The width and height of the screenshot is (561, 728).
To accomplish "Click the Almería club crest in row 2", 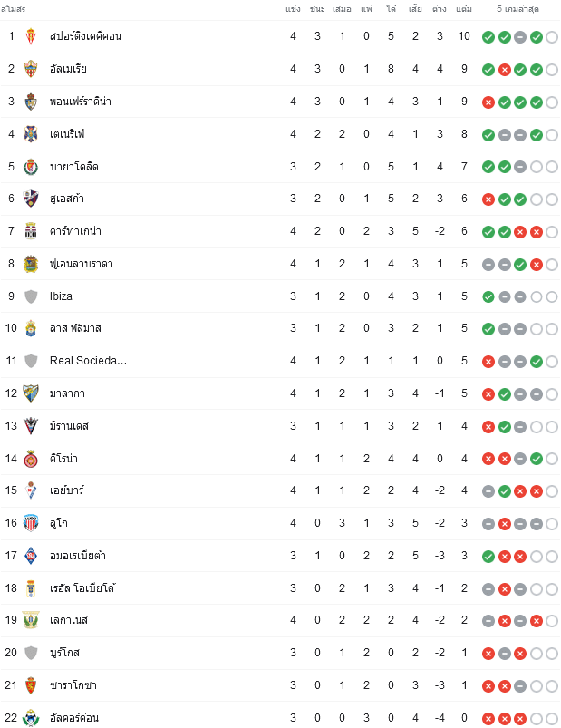I will coord(31,69).
